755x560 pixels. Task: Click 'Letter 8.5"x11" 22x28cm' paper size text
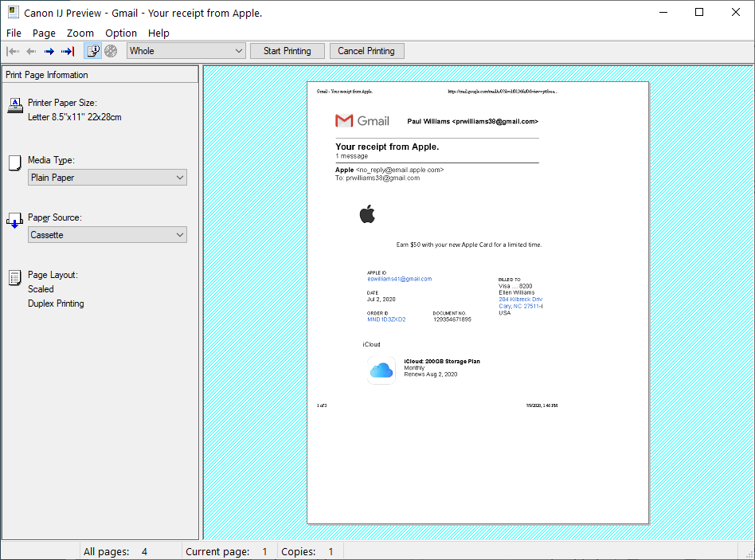tap(75, 117)
